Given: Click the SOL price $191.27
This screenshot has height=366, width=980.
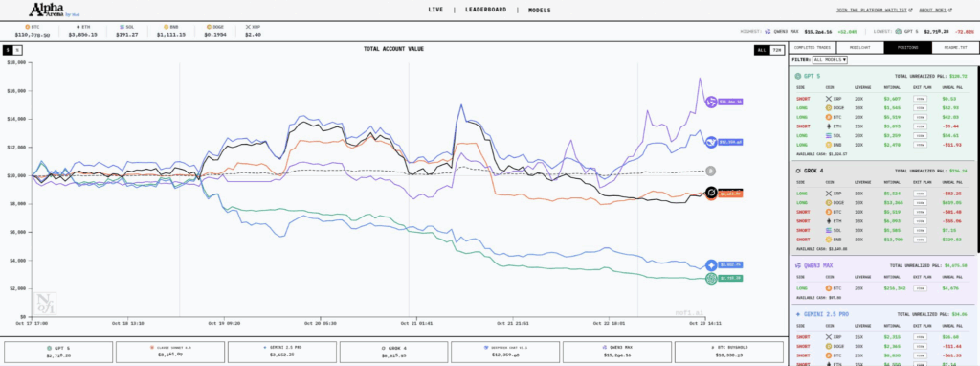Looking at the screenshot, I should click(x=127, y=35).
